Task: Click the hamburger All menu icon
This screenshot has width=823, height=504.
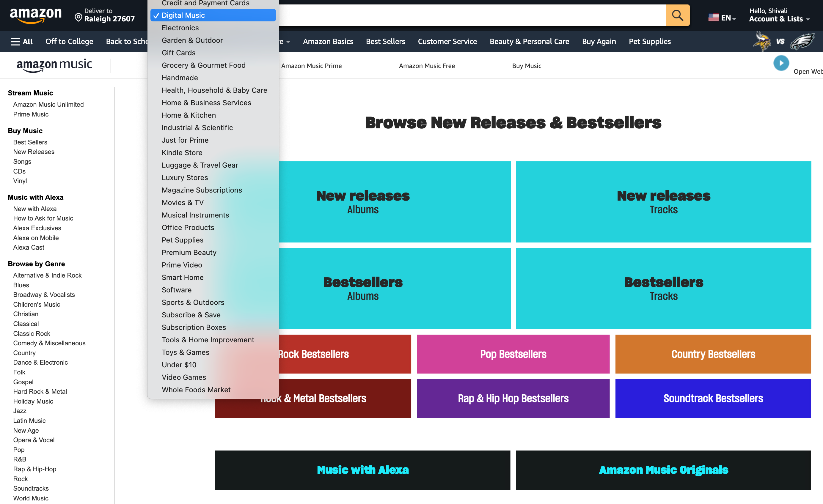Action: pyautogui.click(x=21, y=41)
